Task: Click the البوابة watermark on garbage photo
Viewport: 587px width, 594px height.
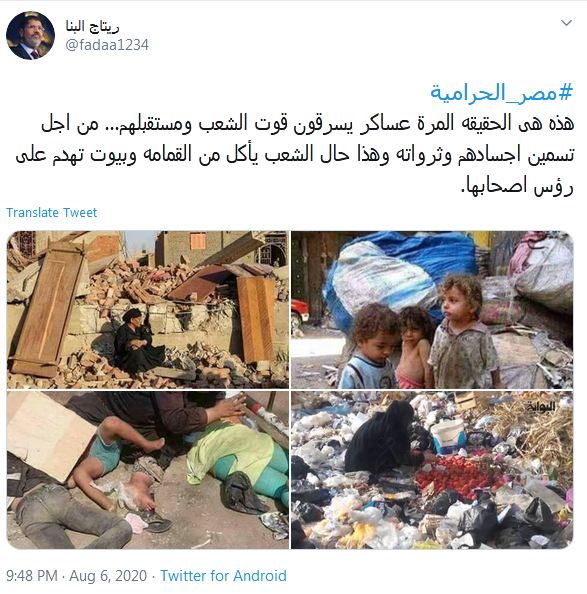Action: (x=541, y=406)
